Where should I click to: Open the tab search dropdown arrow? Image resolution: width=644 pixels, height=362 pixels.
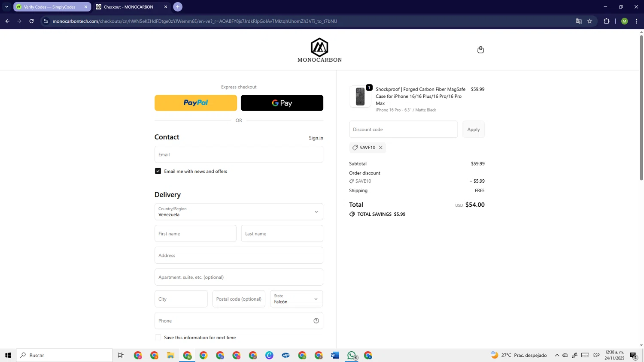[6, 7]
